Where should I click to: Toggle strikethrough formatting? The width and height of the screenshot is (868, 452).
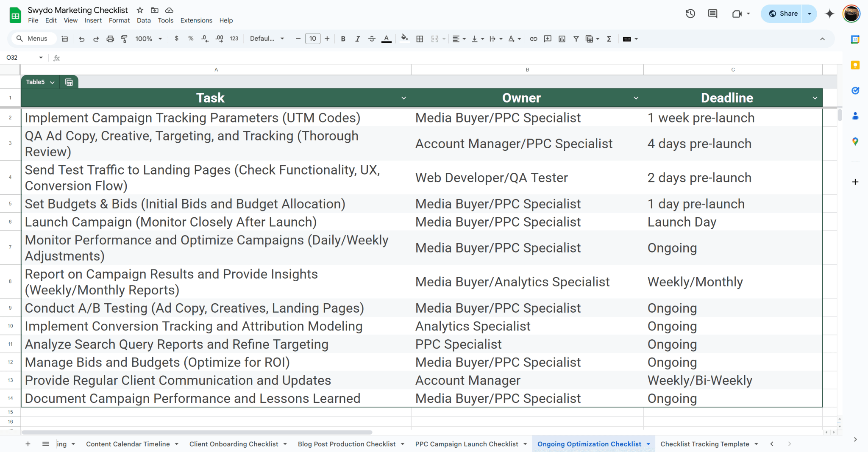(372, 39)
